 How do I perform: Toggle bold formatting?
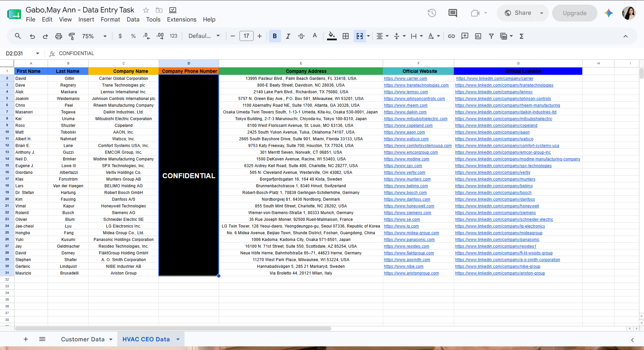[275, 36]
